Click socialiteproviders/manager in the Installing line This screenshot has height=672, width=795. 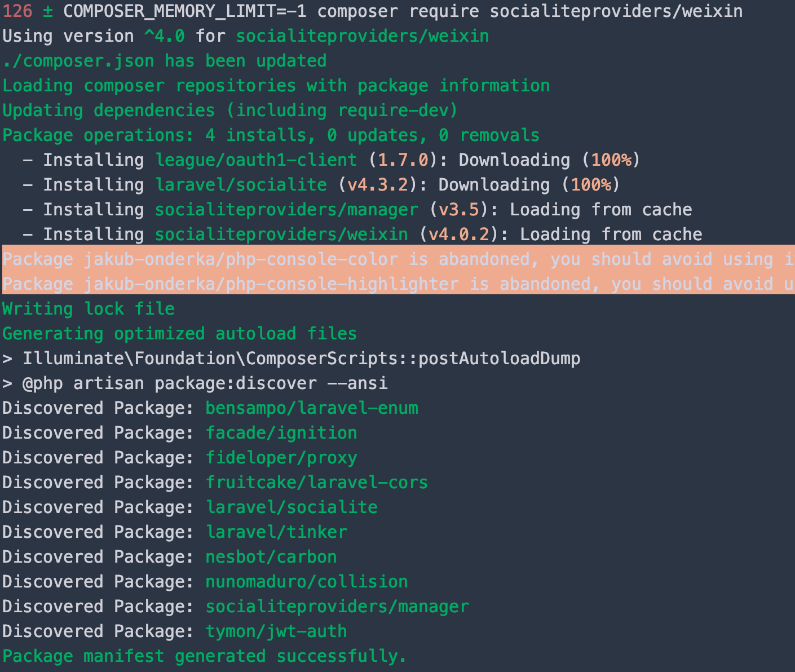click(x=286, y=210)
